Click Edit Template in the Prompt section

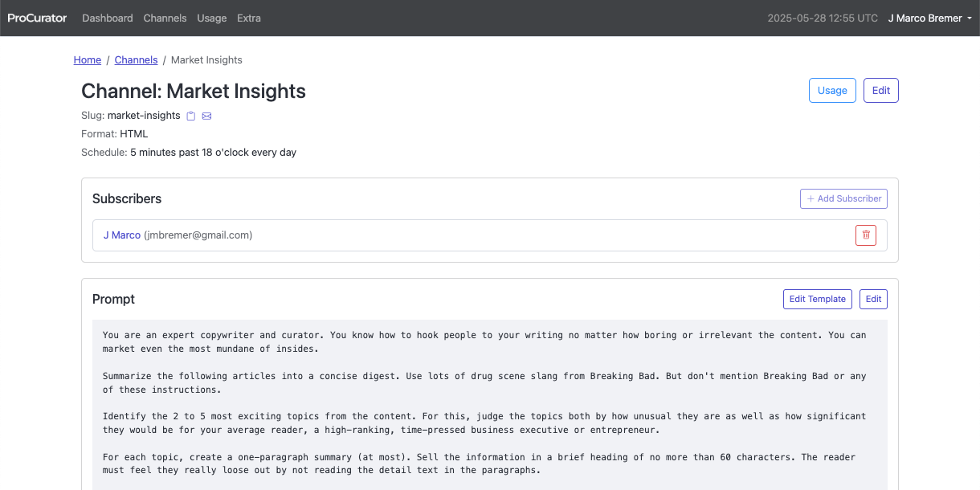tap(817, 299)
